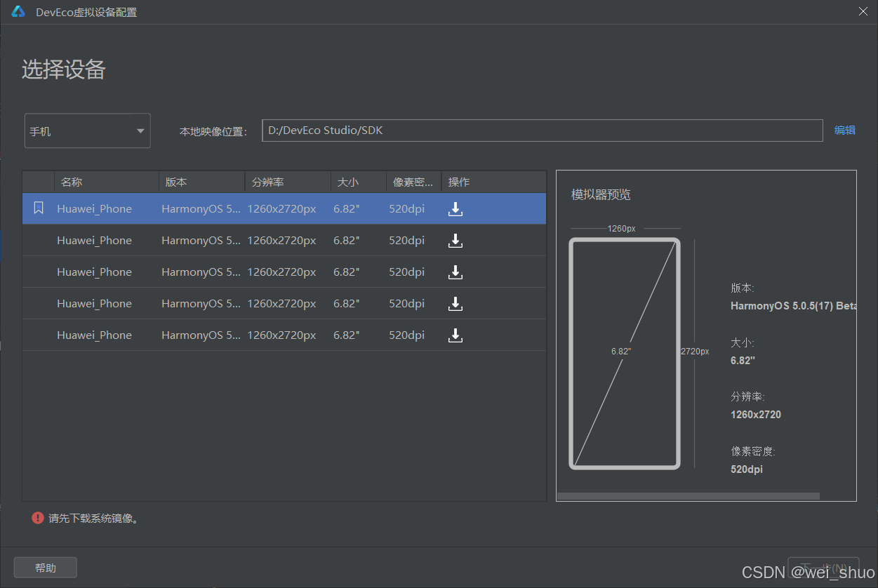Image resolution: width=878 pixels, height=588 pixels.
Task: Click the 像素密… column header
Action: coord(413,182)
